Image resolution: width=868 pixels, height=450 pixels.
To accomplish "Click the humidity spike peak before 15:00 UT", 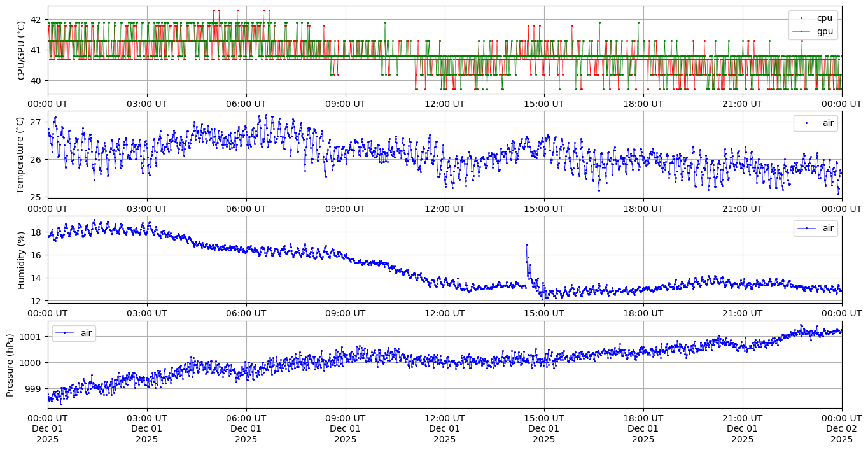I will (526, 244).
